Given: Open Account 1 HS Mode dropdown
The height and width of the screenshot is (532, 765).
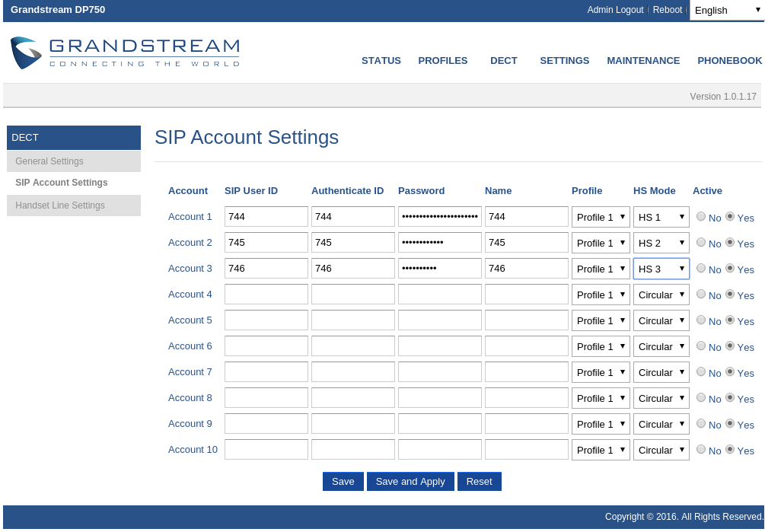Looking at the screenshot, I should point(661,217).
